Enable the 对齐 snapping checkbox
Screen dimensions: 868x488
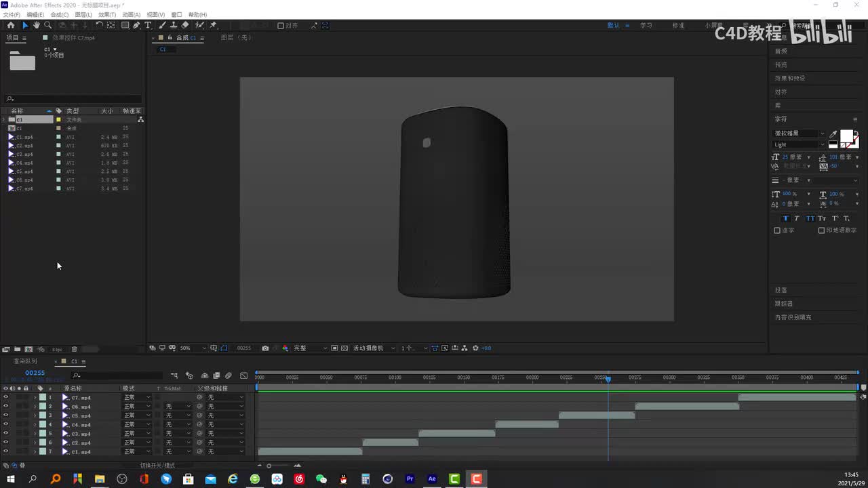pos(281,26)
